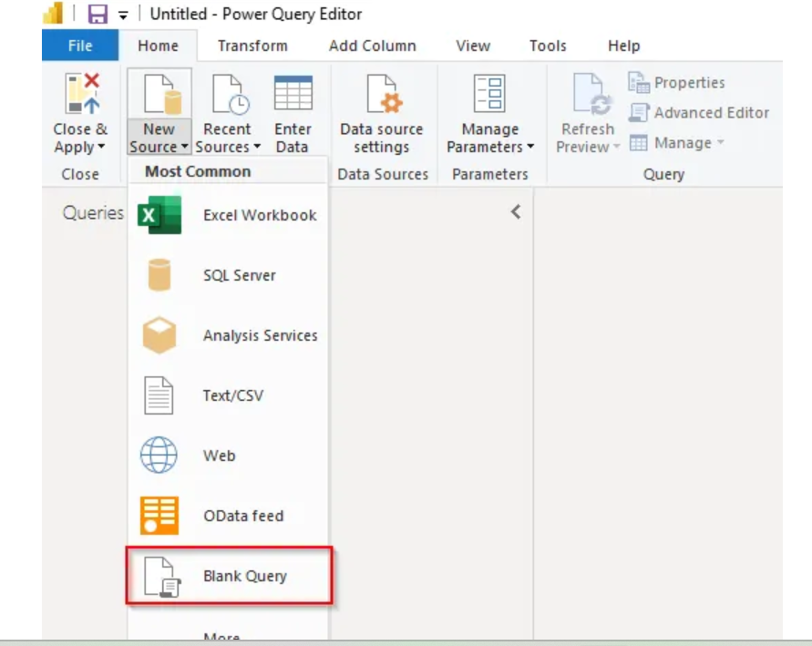Screen dimensions: 812x646
Task: Click the OData feed orange icon
Action: coord(159,516)
